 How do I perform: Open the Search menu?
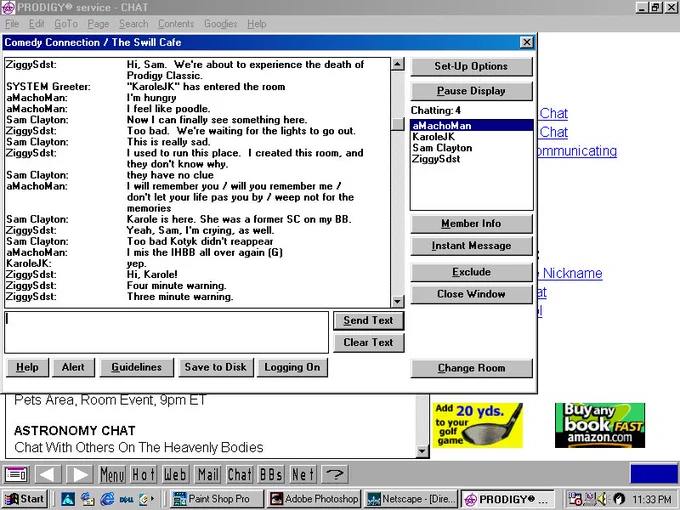click(134, 24)
